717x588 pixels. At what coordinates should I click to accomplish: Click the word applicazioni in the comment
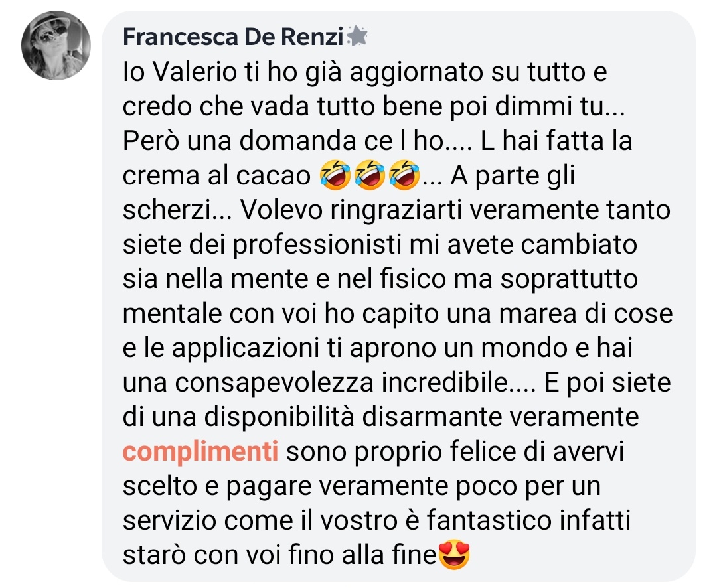(x=246, y=348)
